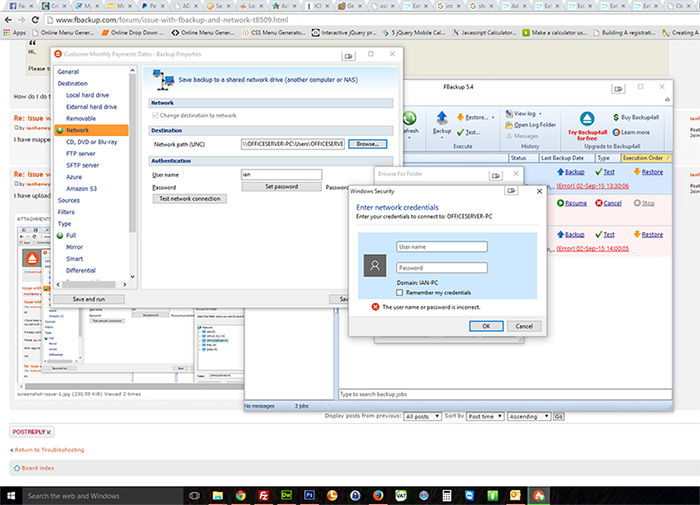Click the Type column header in FBackup
Viewport: 700px width, 505px height.
(607, 158)
